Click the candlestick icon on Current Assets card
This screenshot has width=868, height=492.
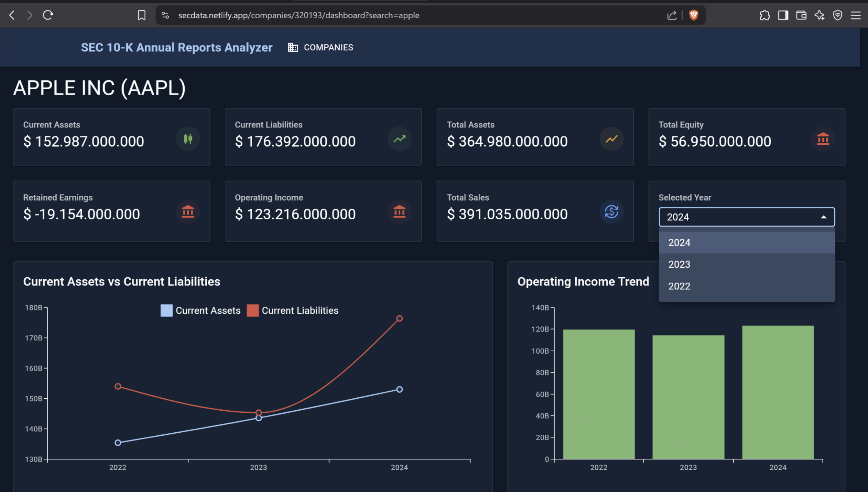(x=188, y=139)
